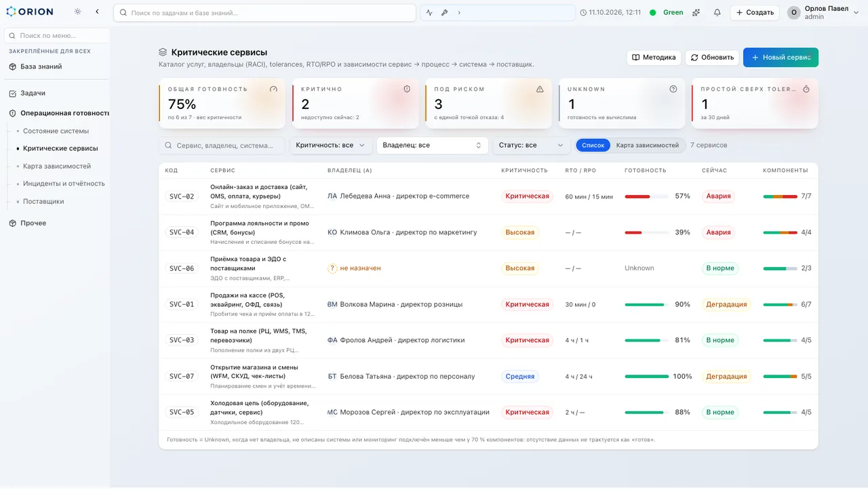Screen dimensions: 868x500
Task: Click readiness bar for SVC-02 row
Action: click(646, 196)
